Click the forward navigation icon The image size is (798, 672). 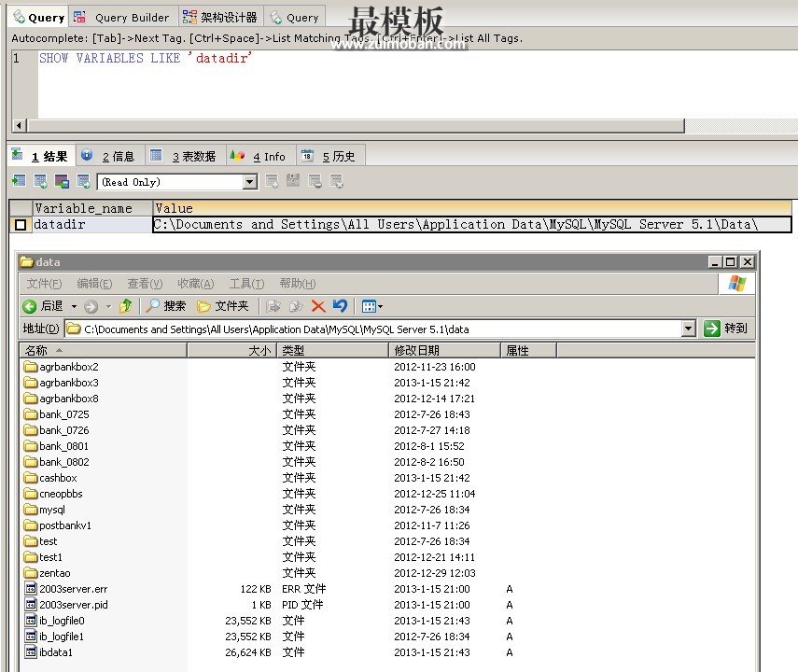91,306
